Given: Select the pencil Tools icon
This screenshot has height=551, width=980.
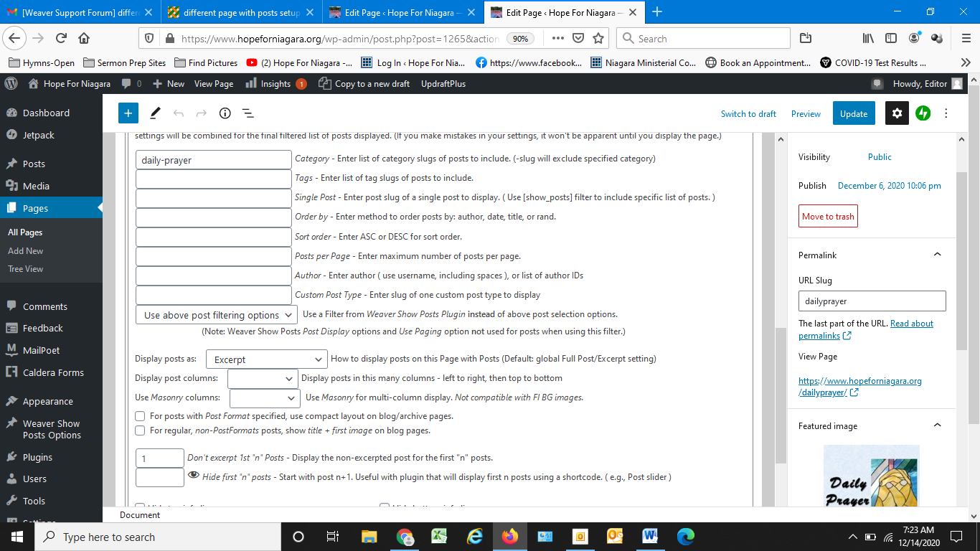Looking at the screenshot, I should 155,113.
